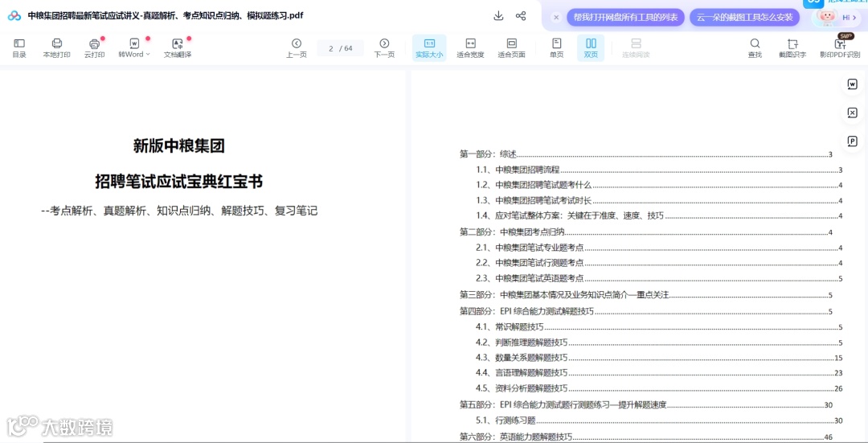Toggle 连续阅读 continuous reading

tap(636, 48)
